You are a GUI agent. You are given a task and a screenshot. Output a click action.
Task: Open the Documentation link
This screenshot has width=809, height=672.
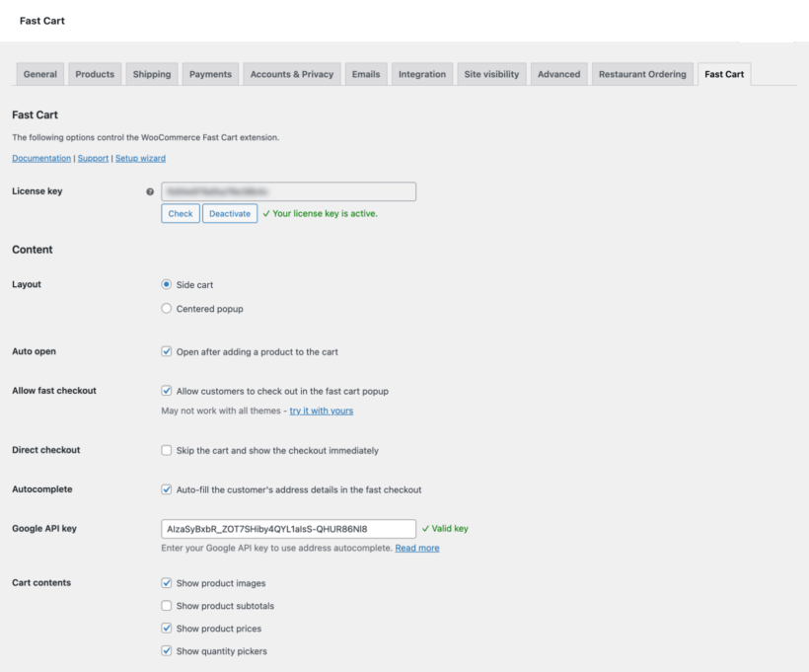[x=40, y=158]
